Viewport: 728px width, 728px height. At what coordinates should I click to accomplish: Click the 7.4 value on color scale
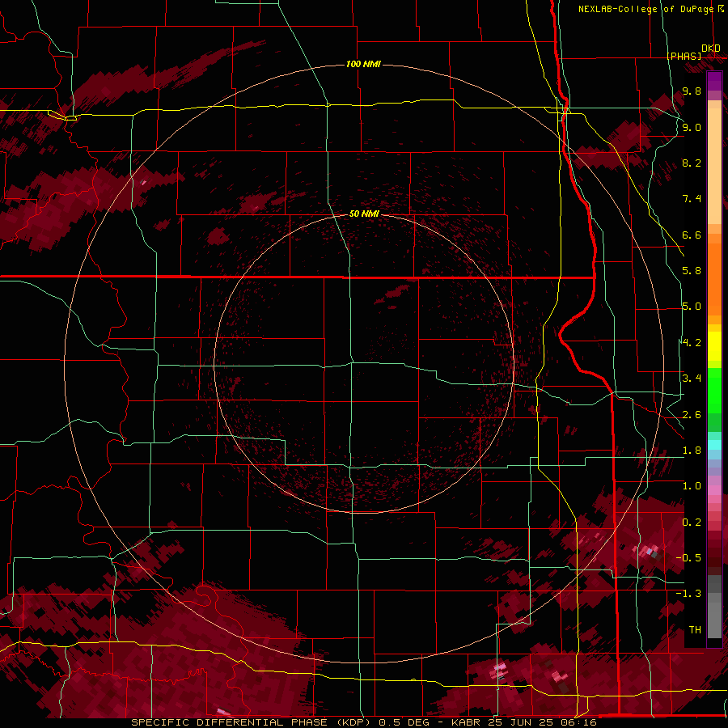click(692, 199)
